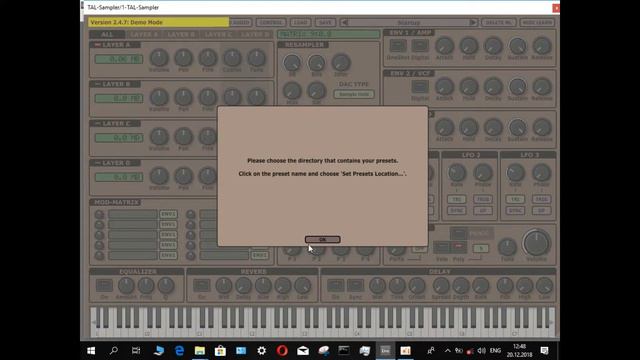Viewport: 640px width, 360px height.
Task: Click the Layer A Volume knob
Action: (159, 58)
